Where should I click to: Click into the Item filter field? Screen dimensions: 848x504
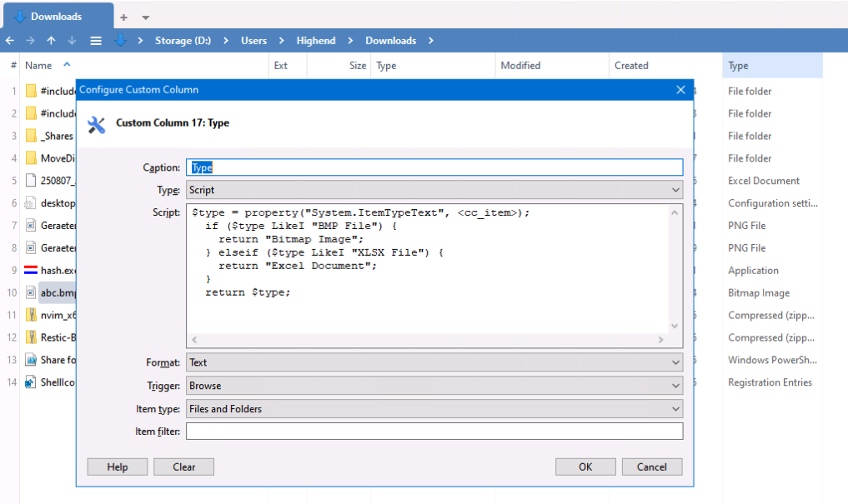[x=434, y=432]
